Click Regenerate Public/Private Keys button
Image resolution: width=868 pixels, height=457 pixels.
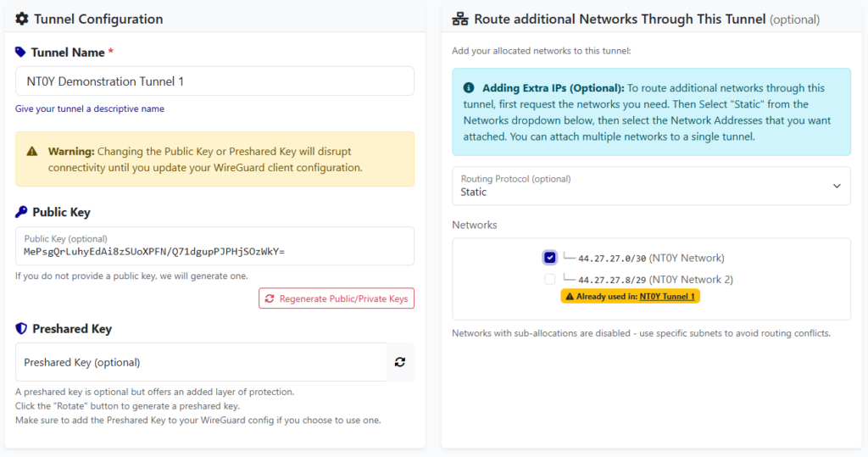click(337, 298)
